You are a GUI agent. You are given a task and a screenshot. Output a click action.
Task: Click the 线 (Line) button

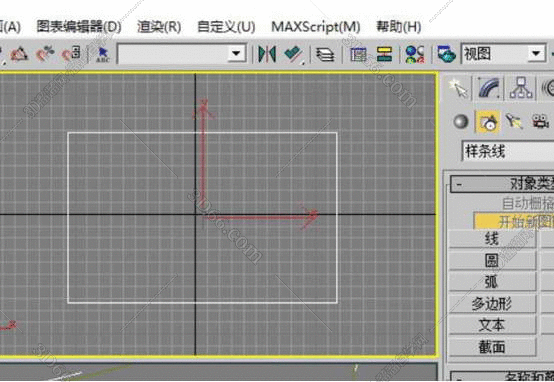(492, 239)
